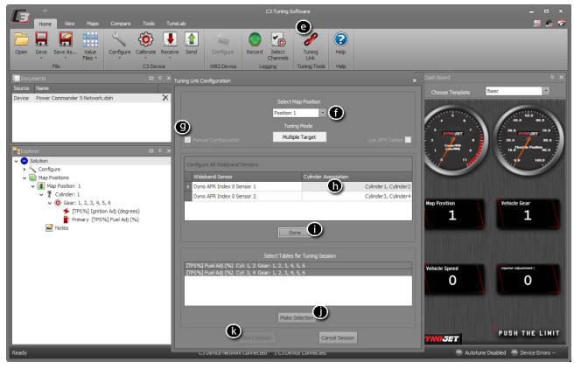Open the [TPS%] Ignition Adj (degrees) table
Image resolution: width=588 pixels, height=369 pixels.
(x=106, y=212)
